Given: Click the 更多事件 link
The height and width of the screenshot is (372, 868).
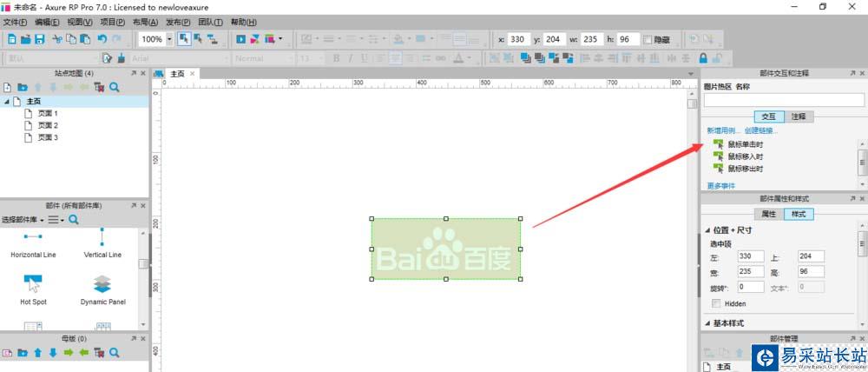Looking at the screenshot, I should 721,186.
